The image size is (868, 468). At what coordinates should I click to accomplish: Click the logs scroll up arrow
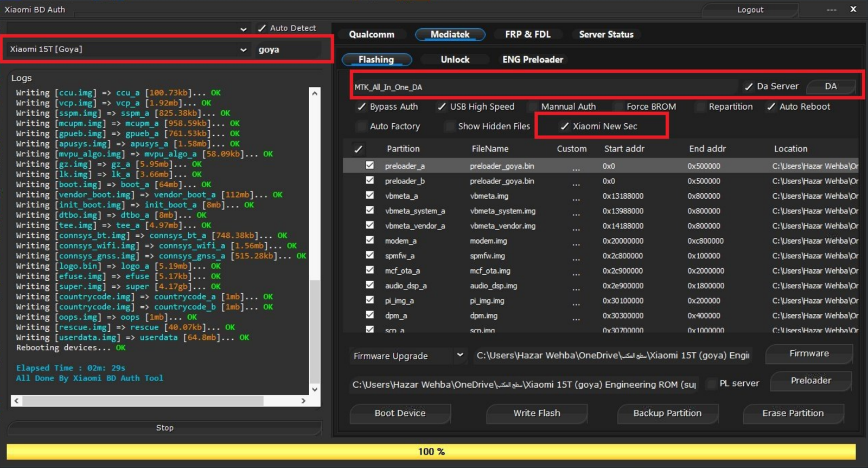(315, 93)
